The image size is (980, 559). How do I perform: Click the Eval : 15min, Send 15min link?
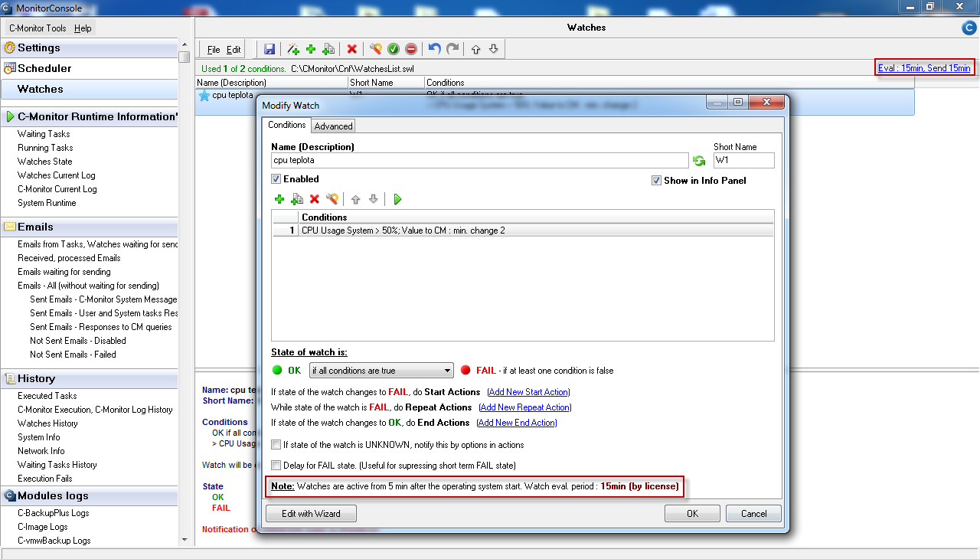click(x=924, y=68)
